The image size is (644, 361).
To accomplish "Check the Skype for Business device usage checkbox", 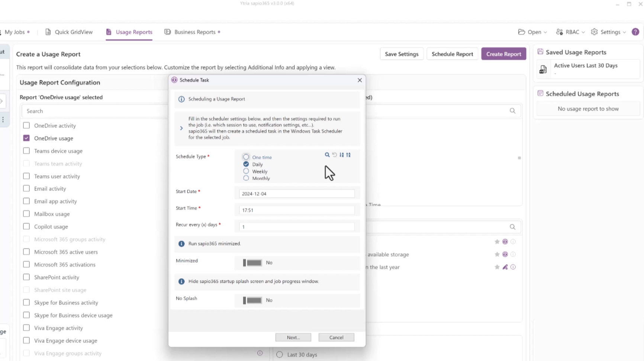I will tap(26, 315).
